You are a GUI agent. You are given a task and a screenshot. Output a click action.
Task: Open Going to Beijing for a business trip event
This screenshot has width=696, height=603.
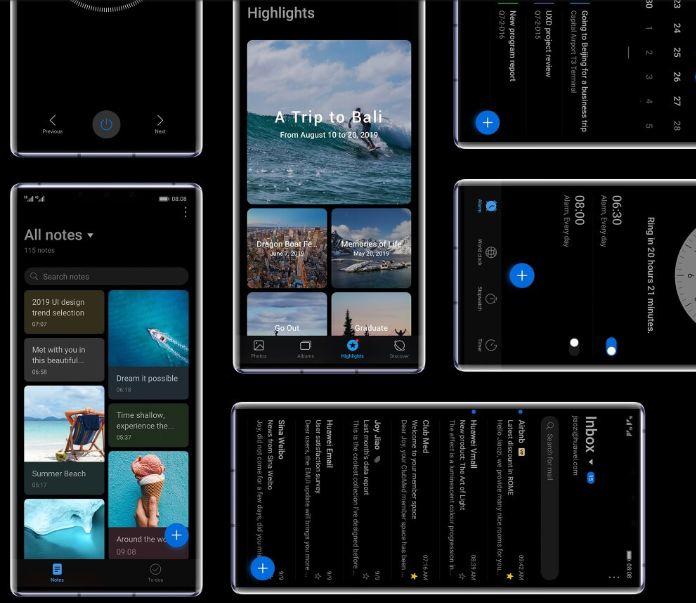pos(580,71)
